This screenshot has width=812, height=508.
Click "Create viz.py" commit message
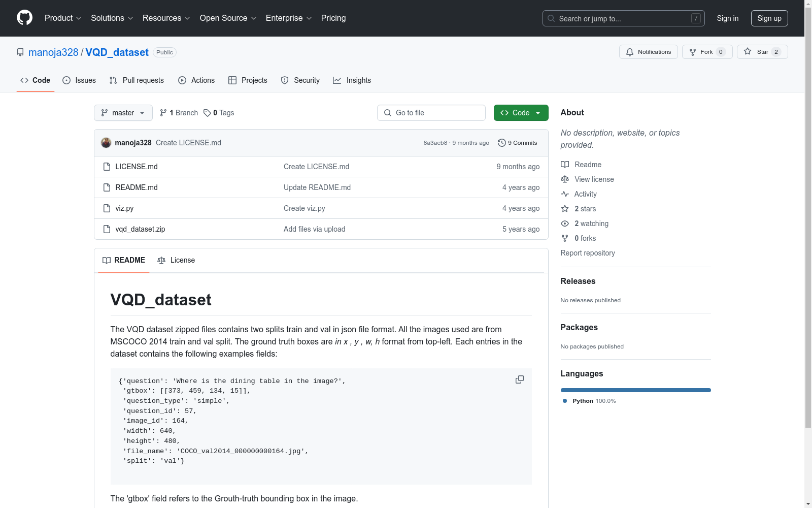[x=304, y=208]
